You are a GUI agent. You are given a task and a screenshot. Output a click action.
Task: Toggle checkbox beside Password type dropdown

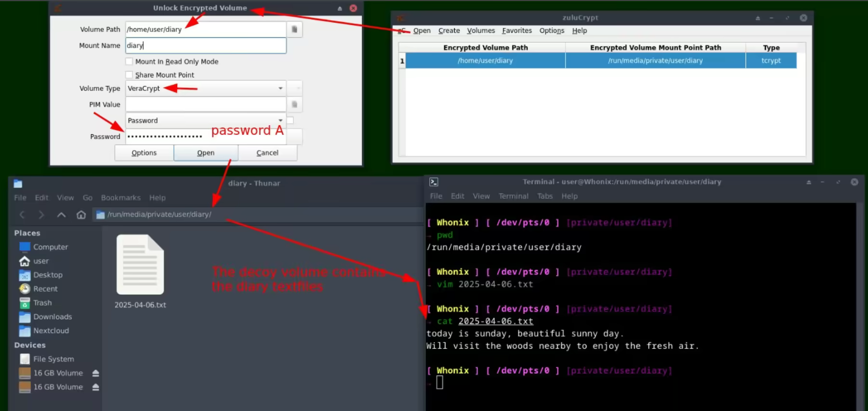[x=290, y=120]
